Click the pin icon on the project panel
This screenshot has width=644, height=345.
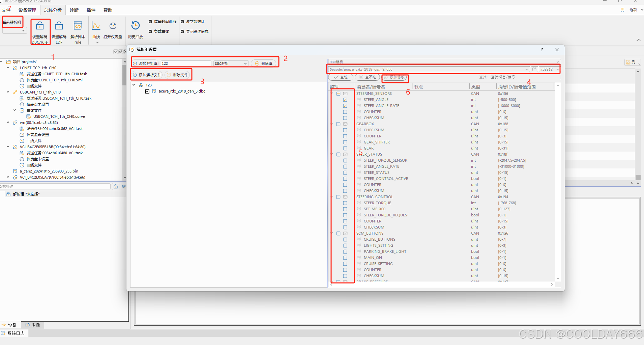[x=121, y=52]
